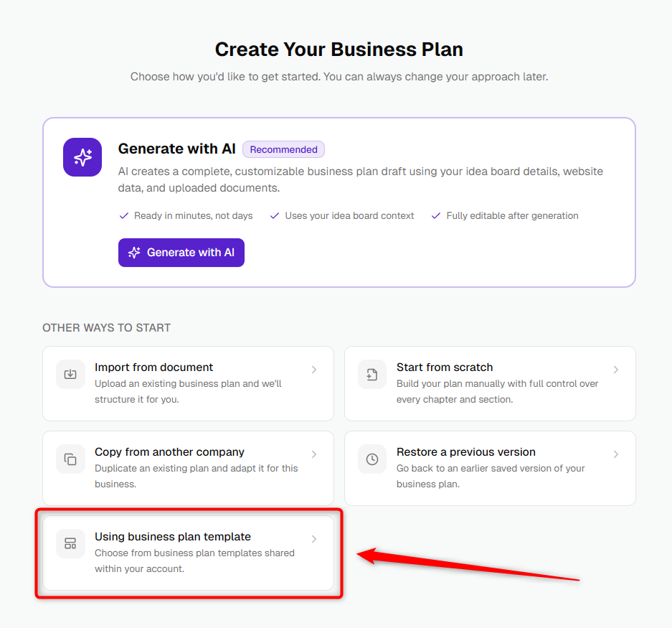Select Start from scratch title text
Image resolution: width=672 pixels, height=628 pixels.
pos(445,367)
